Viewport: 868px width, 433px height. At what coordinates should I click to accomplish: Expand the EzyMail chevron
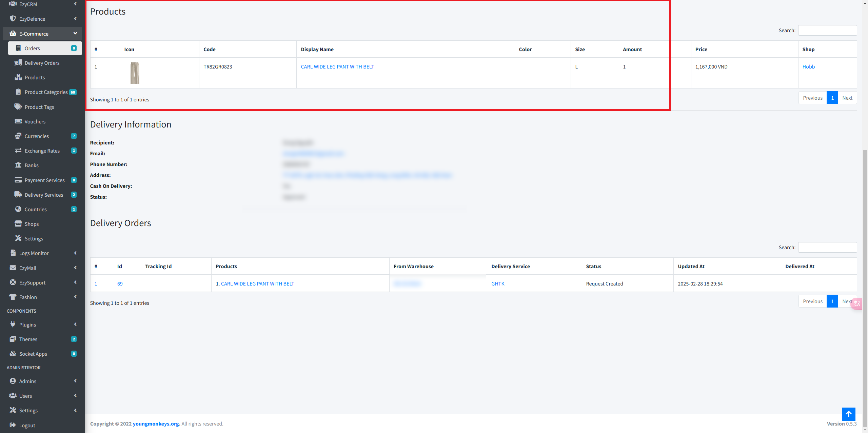click(75, 268)
